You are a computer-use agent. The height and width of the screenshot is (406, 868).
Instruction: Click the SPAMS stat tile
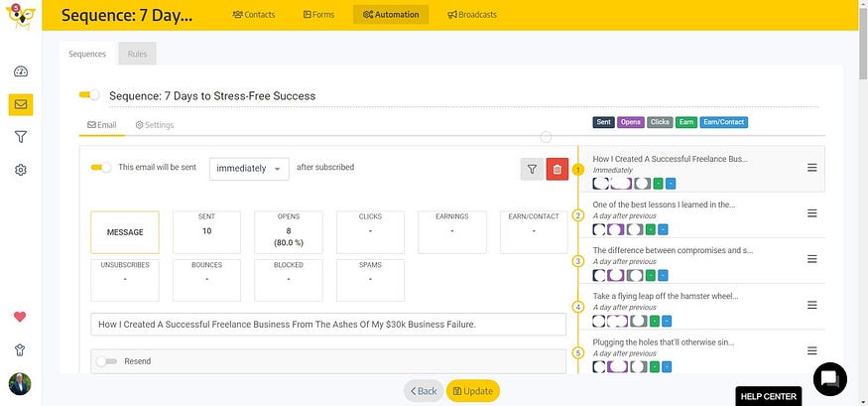point(370,280)
